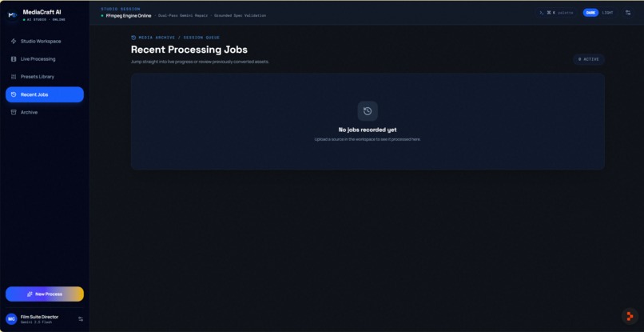644x332 pixels.
Task: Click FFmpeg Engine Online status text
Action: [x=129, y=16]
